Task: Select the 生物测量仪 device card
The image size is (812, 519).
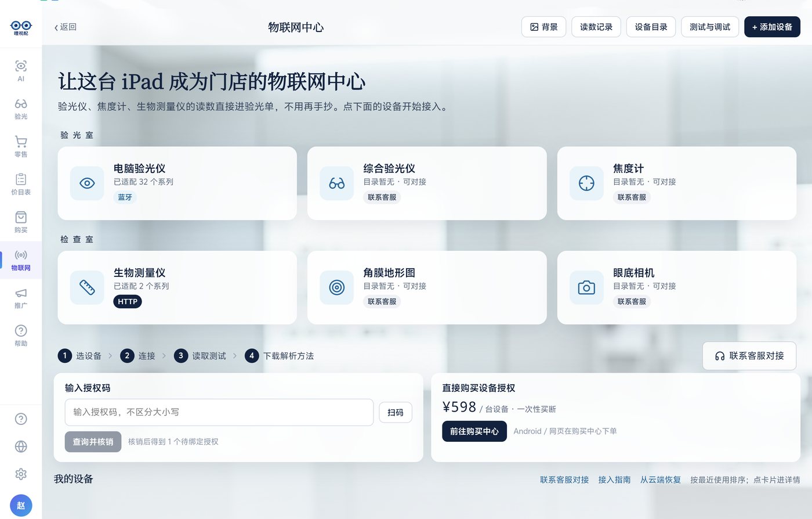Action: coord(177,287)
